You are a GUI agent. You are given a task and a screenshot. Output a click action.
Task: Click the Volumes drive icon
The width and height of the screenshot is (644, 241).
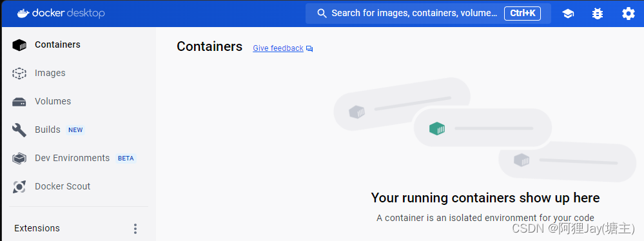point(19,101)
